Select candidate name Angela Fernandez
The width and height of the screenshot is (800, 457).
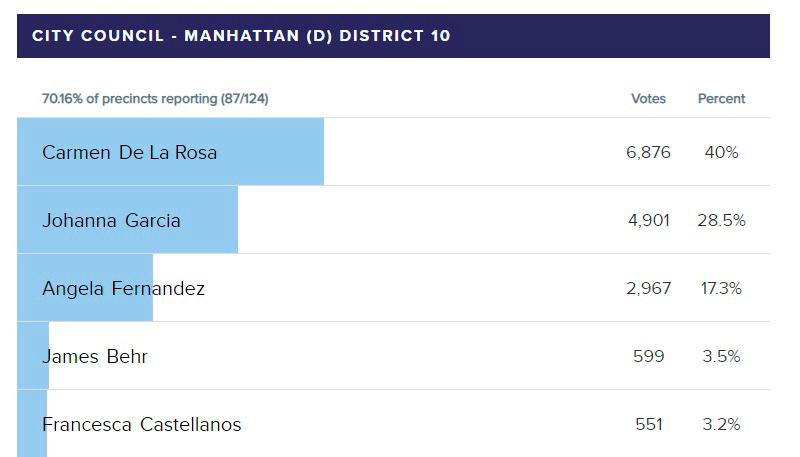(x=123, y=289)
